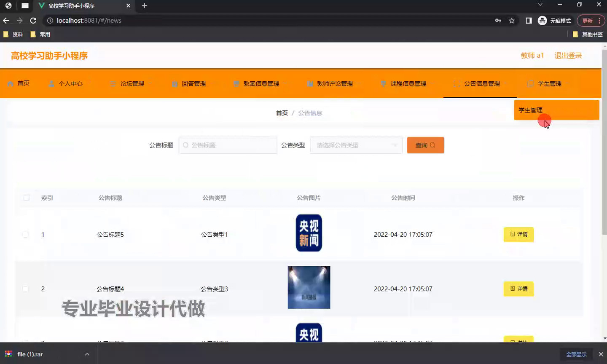The width and height of the screenshot is (607, 364).
Task: Open the 资料 bookmark folder
Action: point(13,35)
